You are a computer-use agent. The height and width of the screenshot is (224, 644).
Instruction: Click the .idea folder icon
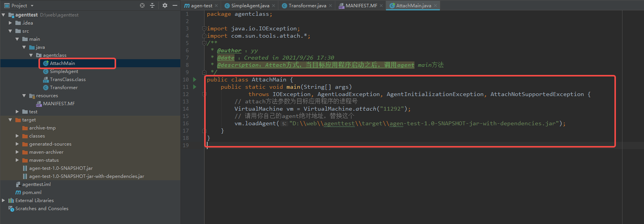[18, 23]
